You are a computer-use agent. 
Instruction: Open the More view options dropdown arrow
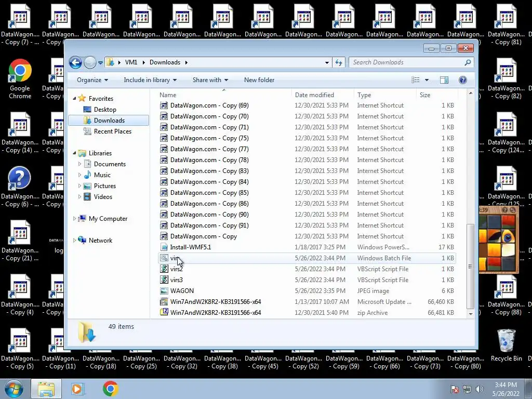pos(427,80)
